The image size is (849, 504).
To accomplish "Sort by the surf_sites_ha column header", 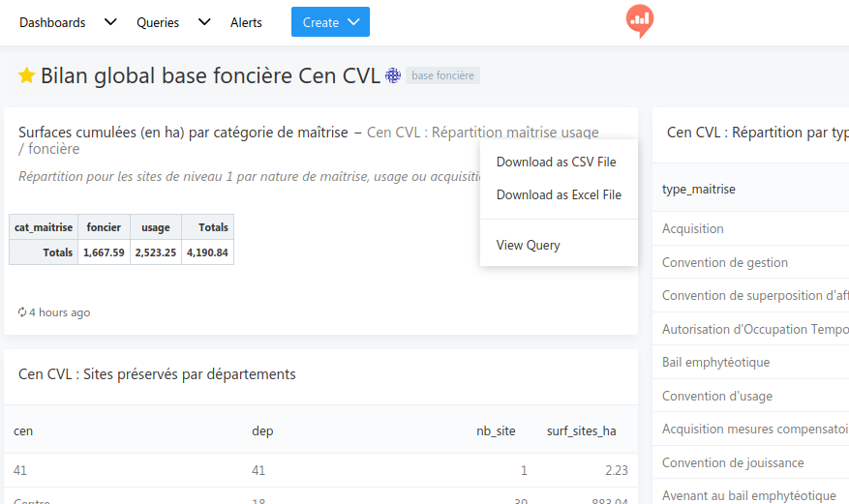I will coord(581,430).
